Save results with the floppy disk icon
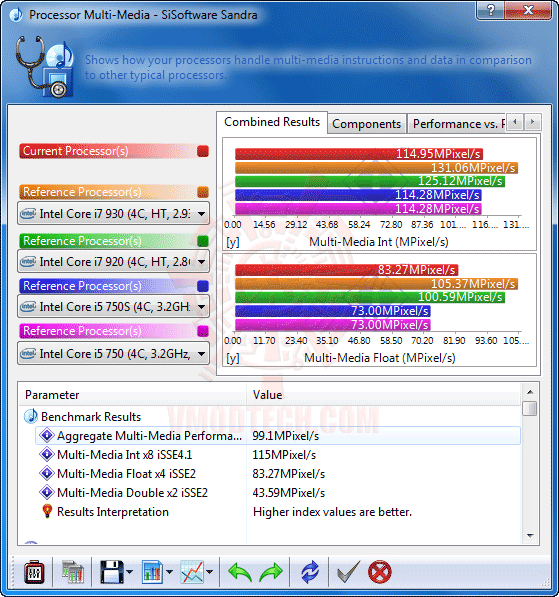 tap(112, 572)
